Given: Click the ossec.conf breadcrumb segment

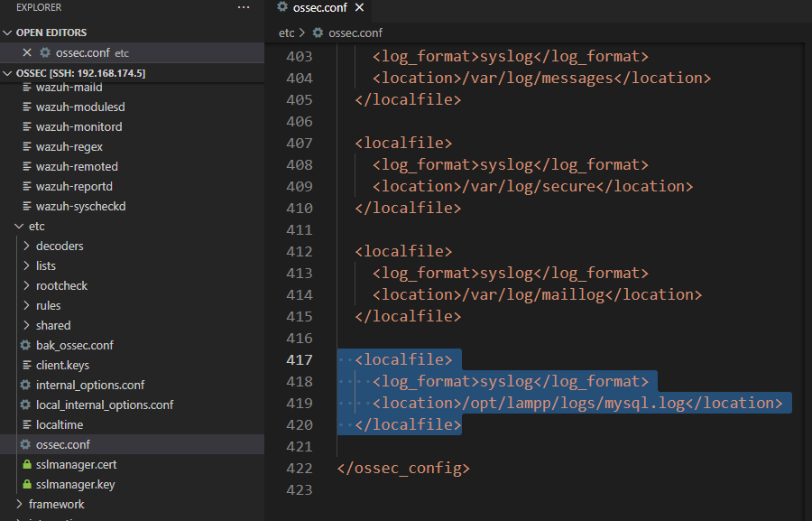Looking at the screenshot, I should pyautogui.click(x=355, y=33).
